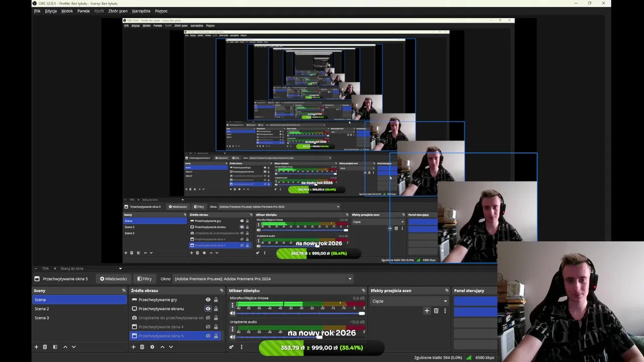
Task: Move selected source down in list
Action: [x=171, y=347]
